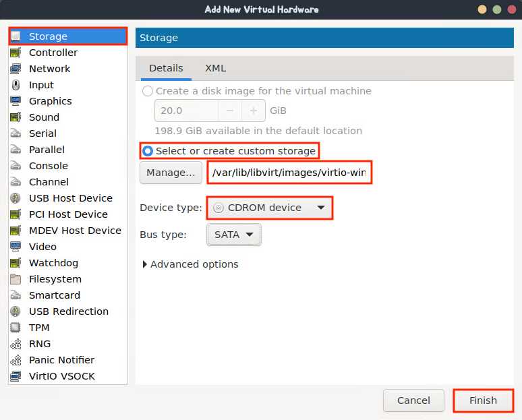Screen dimensions: 522x420
Task: Pick the PCI Host Device icon
Action: pos(16,214)
